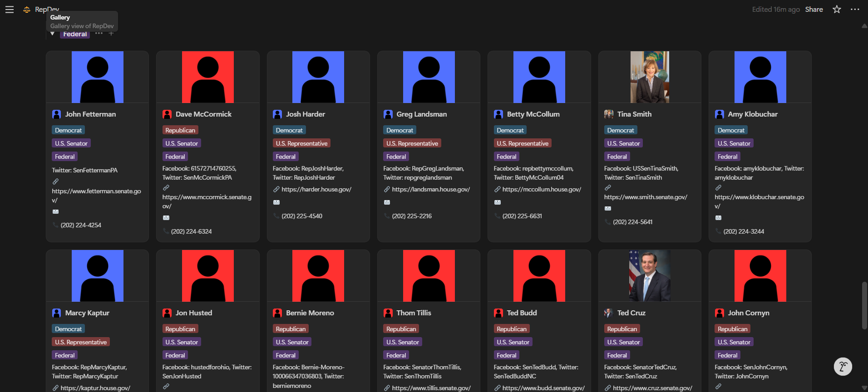Click Democrat tag on John Fetterman card
The width and height of the screenshot is (868, 392).
(x=69, y=130)
